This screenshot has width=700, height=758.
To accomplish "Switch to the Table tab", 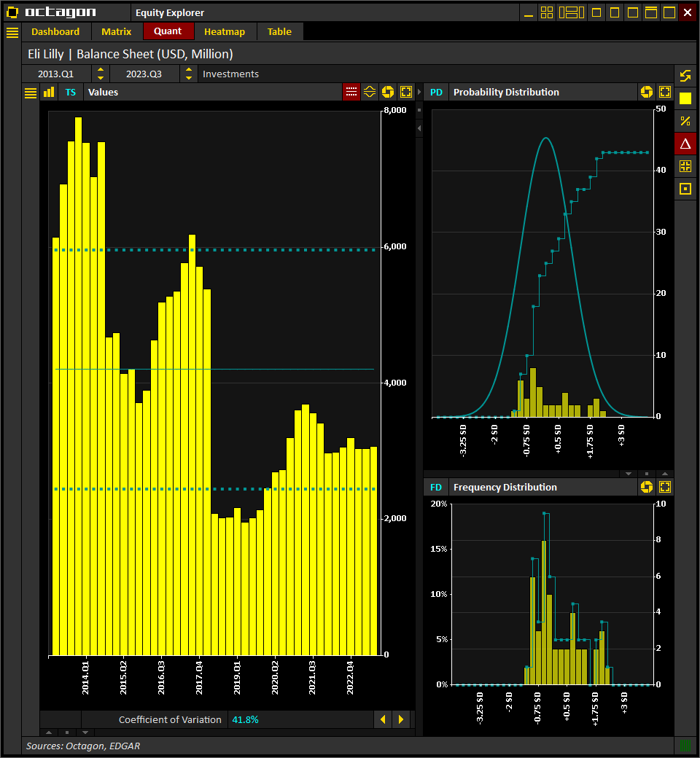I will 279,32.
